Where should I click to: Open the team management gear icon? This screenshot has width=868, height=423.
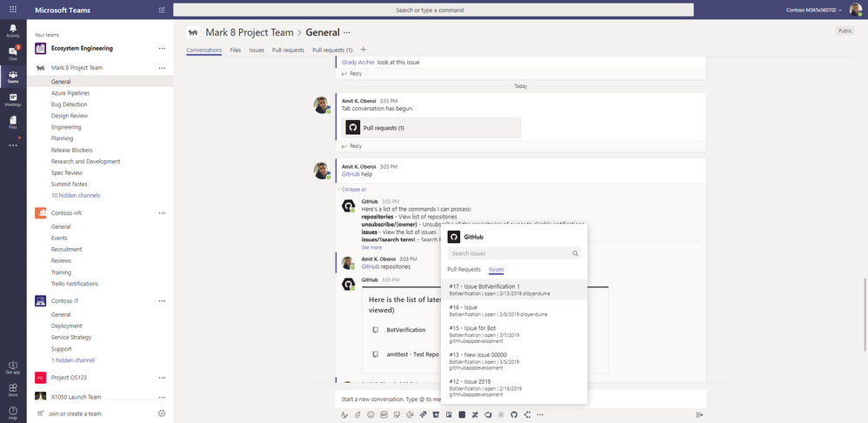tap(162, 413)
